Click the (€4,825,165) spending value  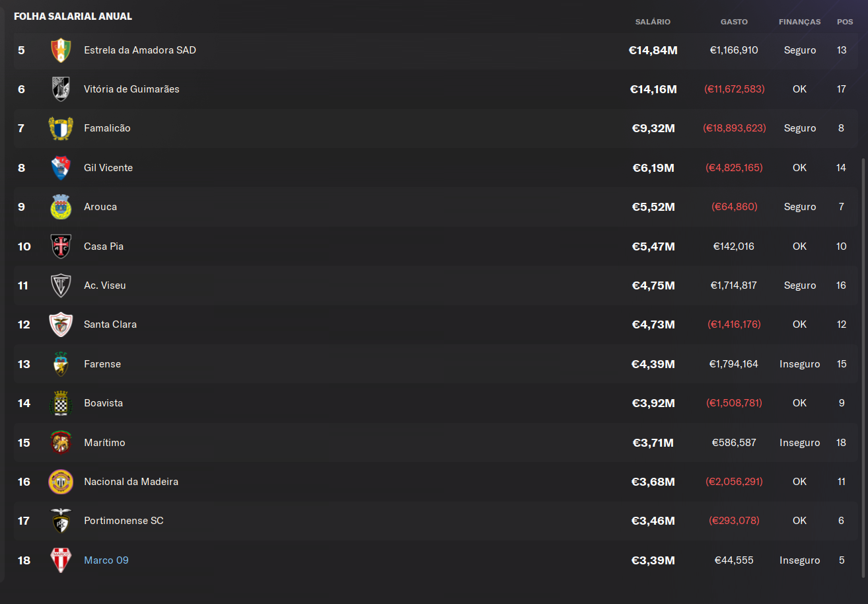(734, 168)
